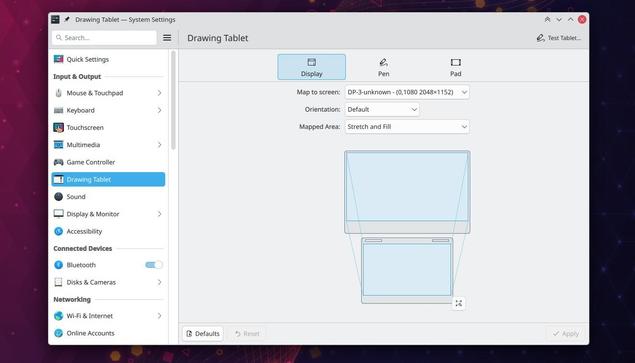This screenshot has height=363, width=635.
Task: Click the fit-to-screen icon below tablet preview
Action: [x=458, y=303]
